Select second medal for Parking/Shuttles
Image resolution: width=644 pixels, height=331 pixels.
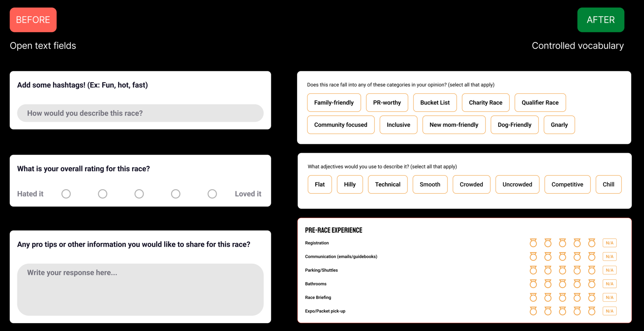[548, 270]
